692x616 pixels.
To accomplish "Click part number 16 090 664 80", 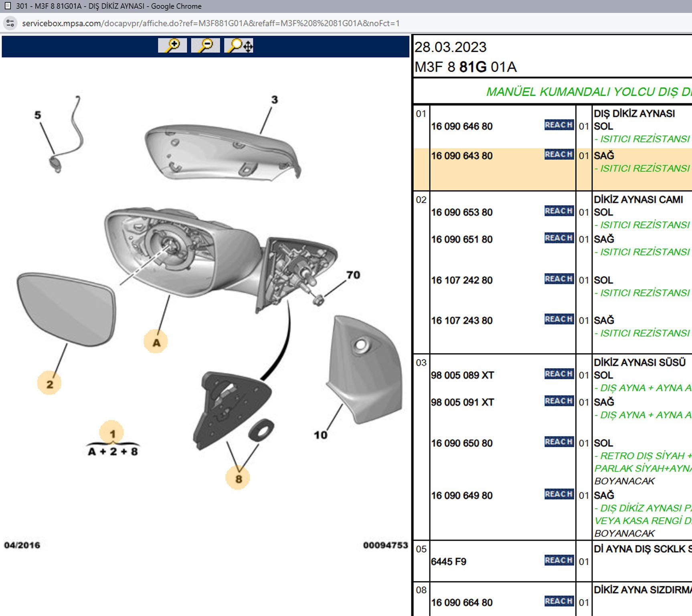I will [x=461, y=602].
